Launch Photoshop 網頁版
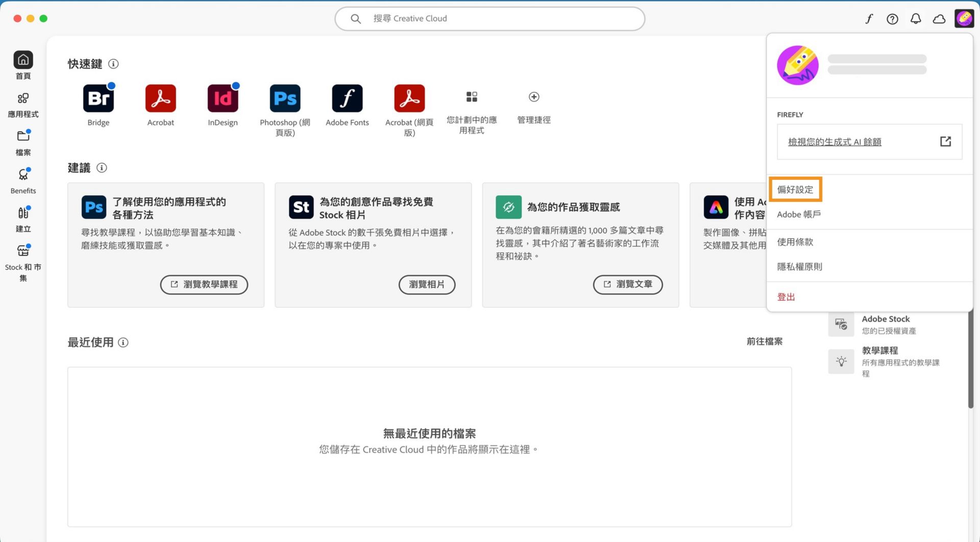The width and height of the screenshot is (980, 542). pos(285,98)
